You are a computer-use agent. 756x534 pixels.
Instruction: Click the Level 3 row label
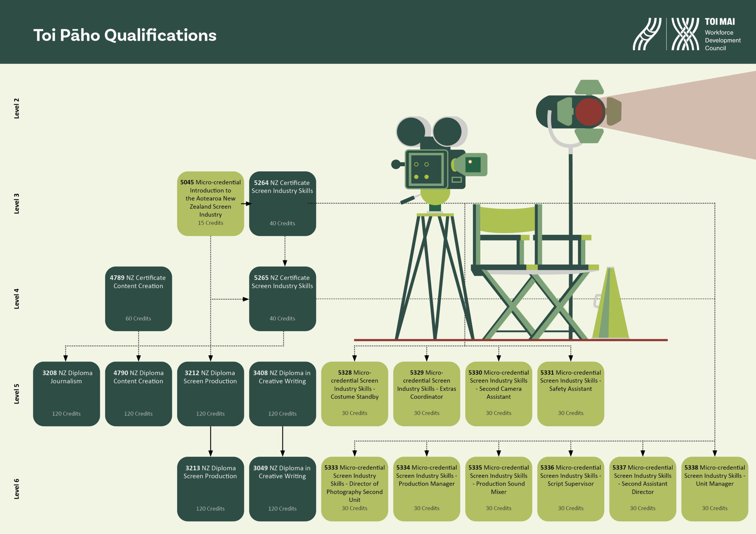pyautogui.click(x=17, y=203)
